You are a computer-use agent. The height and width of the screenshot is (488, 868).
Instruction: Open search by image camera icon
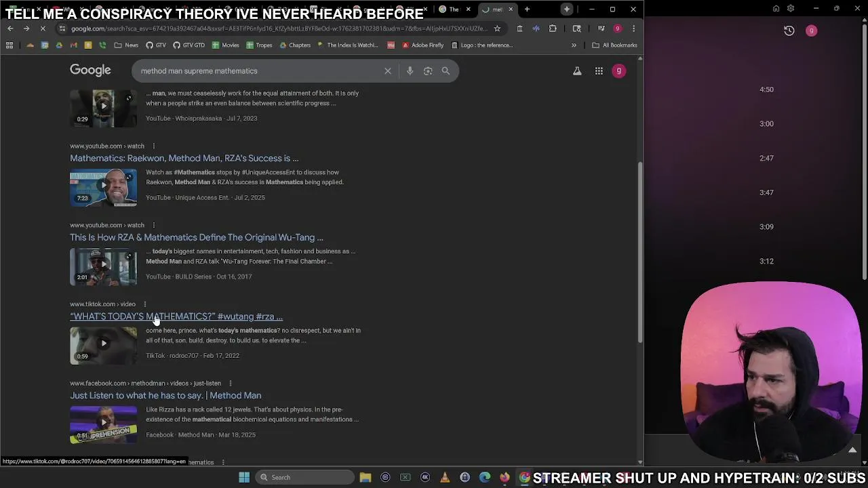428,70
